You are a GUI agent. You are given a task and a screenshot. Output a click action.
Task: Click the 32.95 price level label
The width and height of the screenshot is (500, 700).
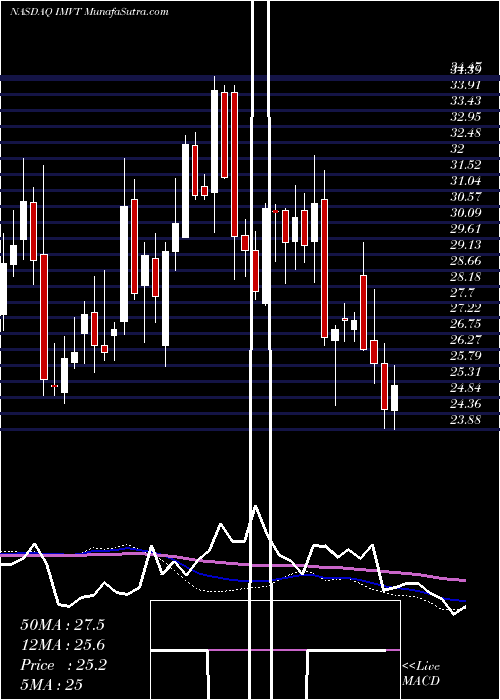point(466,117)
